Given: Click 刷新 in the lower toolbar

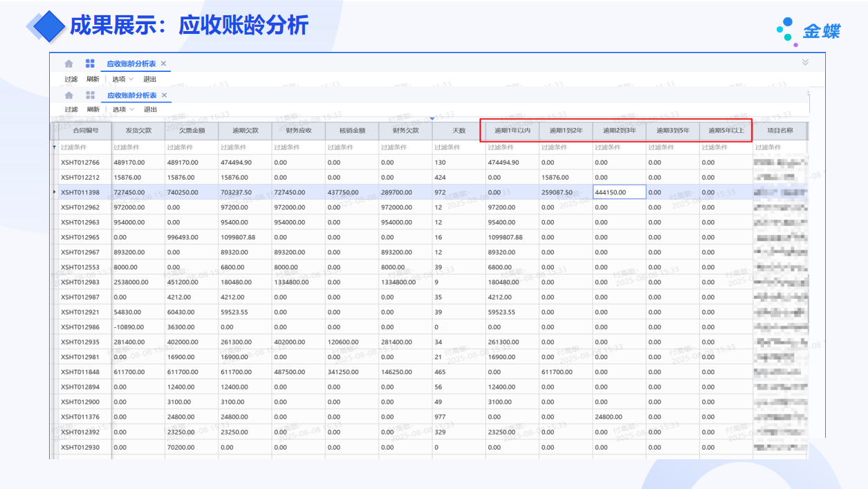Looking at the screenshot, I should click(93, 110).
